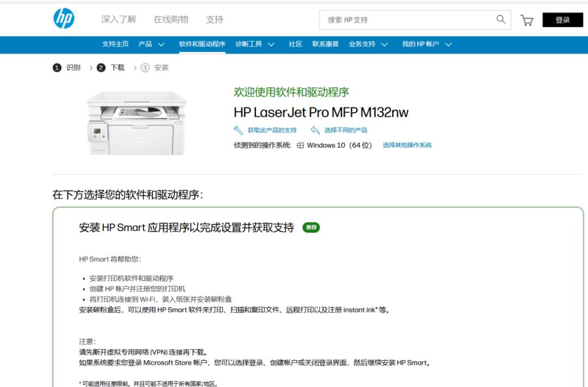Image resolution: width=588 pixels, height=387 pixels.
Task: Click the Windows logo icon next to Windows 10
Action: click(x=300, y=146)
